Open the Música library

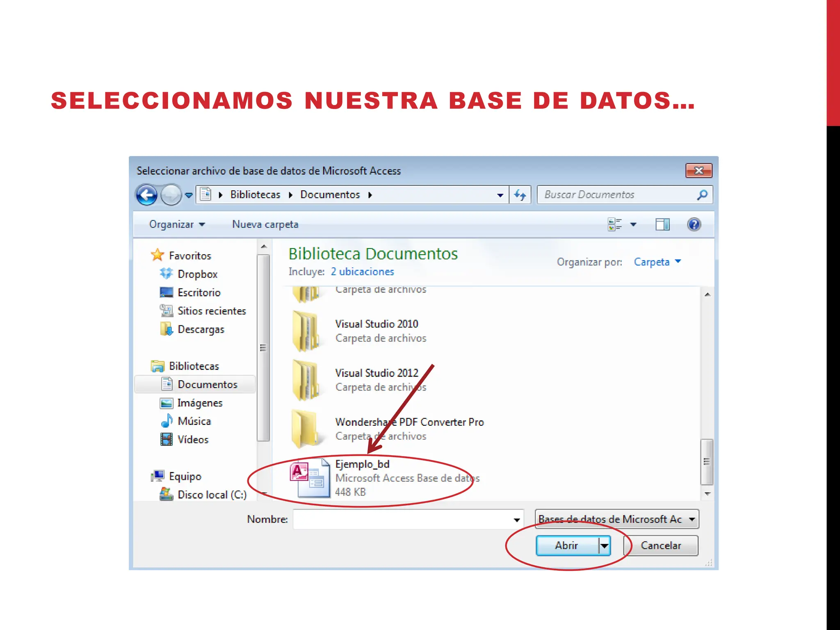(194, 421)
